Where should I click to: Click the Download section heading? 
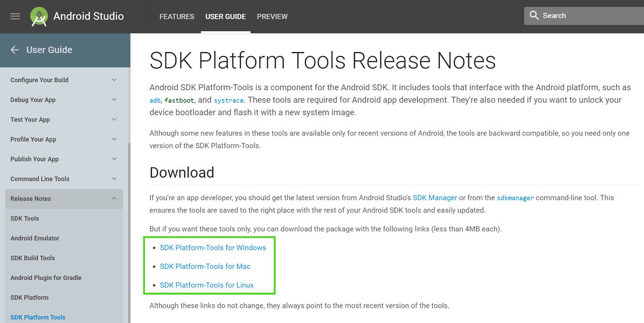pos(182,172)
